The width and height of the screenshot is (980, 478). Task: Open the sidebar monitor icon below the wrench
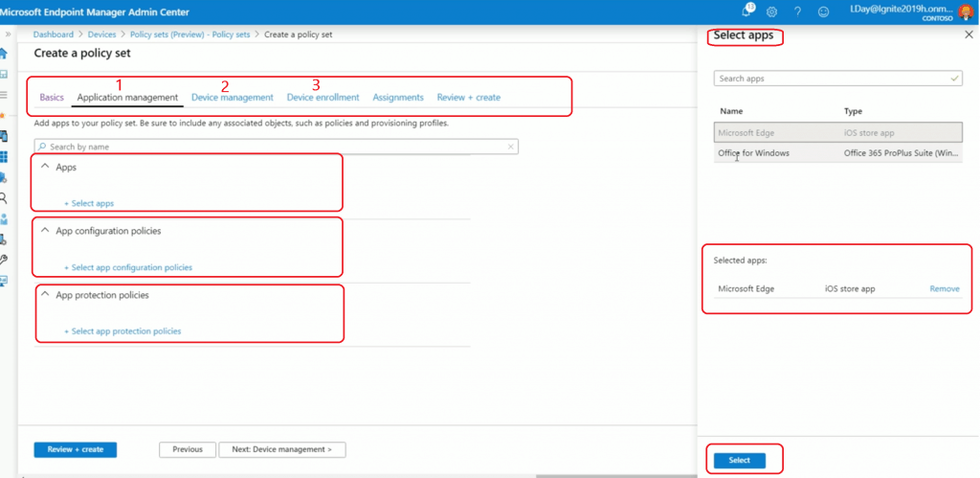click(4, 281)
